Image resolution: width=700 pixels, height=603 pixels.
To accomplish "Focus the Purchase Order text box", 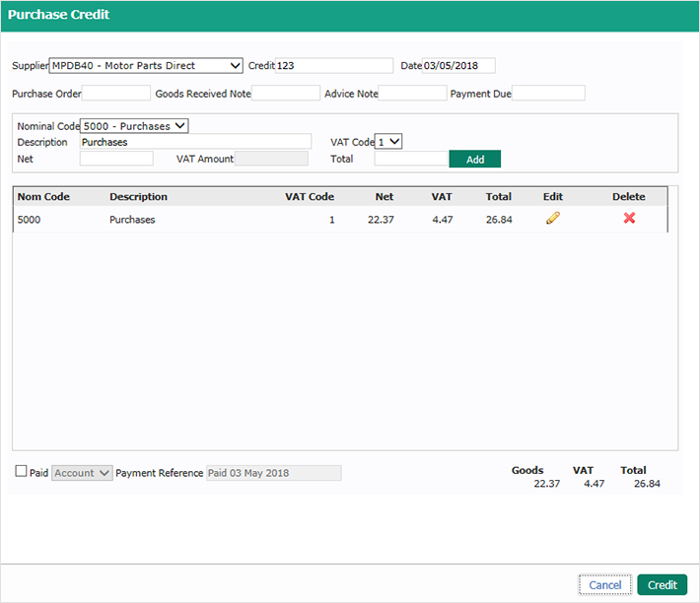I will (x=116, y=94).
